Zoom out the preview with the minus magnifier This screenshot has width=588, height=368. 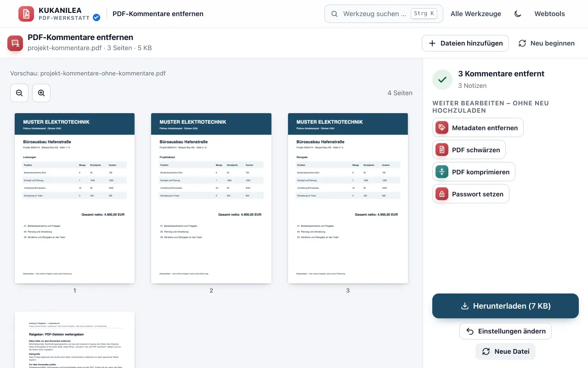tap(19, 93)
